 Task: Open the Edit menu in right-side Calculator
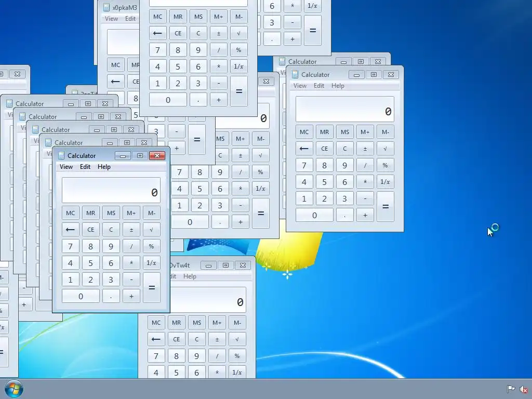pos(319,86)
